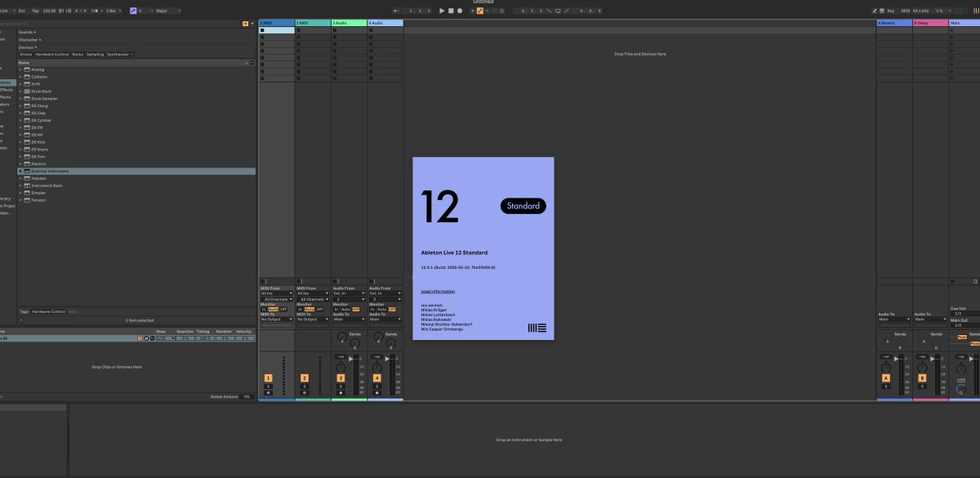The height and width of the screenshot is (478, 980).
Task: Start playback with the Play button
Action: point(442,11)
